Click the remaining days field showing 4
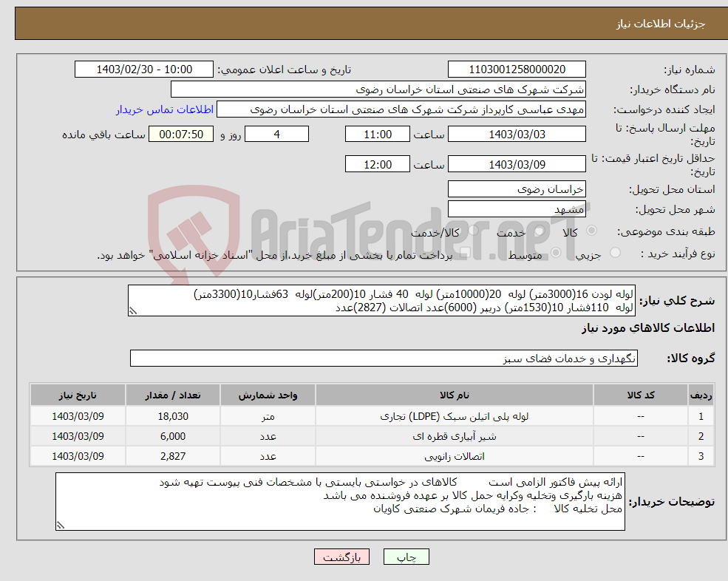 click(276, 135)
